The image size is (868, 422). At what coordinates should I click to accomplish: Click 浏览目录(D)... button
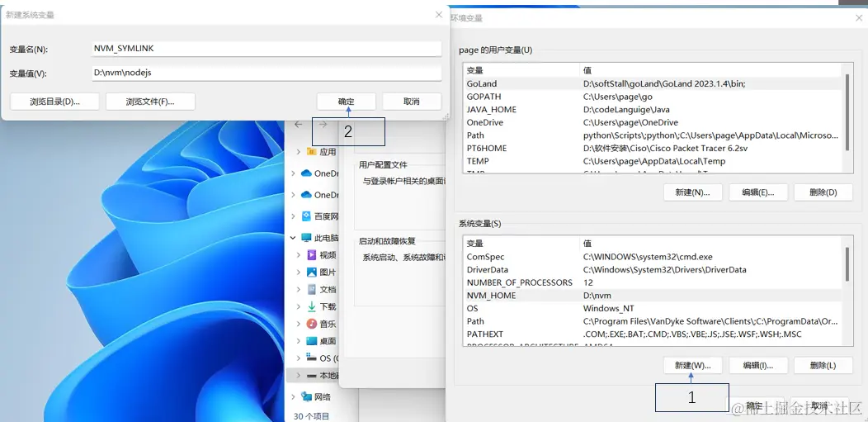click(54, 102)
